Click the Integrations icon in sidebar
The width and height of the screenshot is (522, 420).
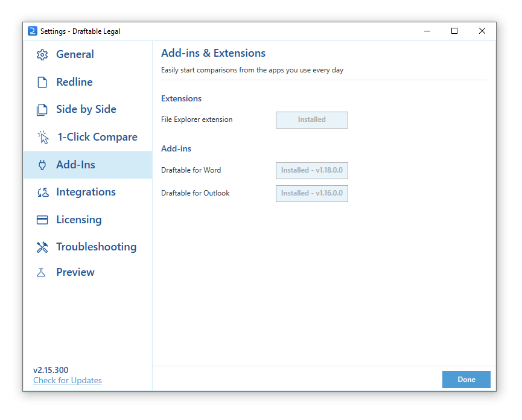43,192
